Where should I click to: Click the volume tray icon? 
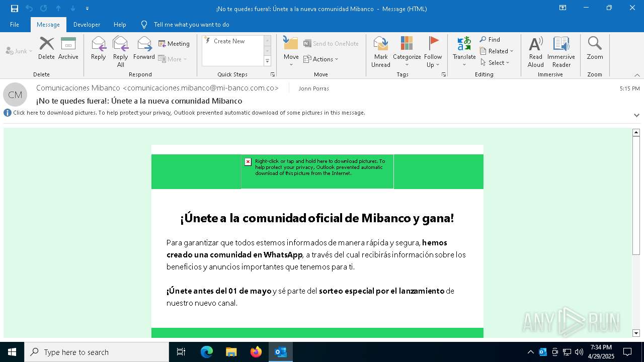579,352
